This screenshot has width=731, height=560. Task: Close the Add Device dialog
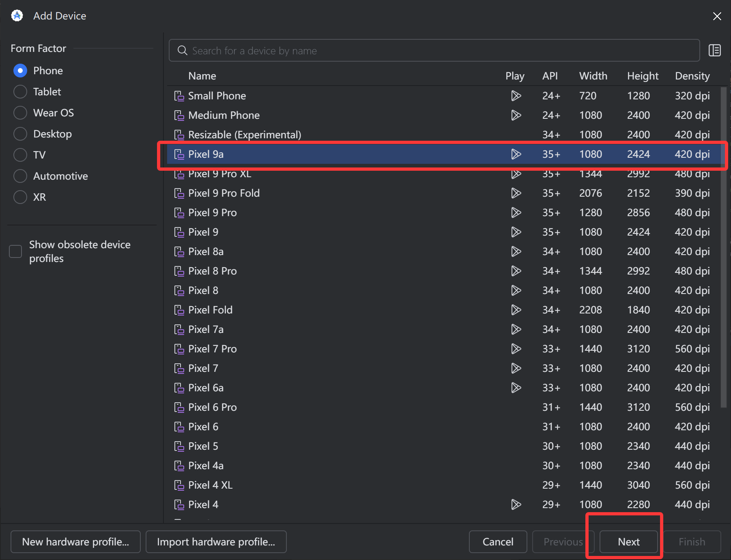pos(717,16)
